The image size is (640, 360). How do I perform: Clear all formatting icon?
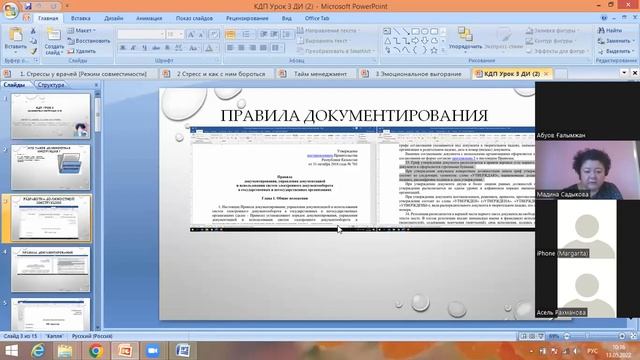[x=214, y=35]
